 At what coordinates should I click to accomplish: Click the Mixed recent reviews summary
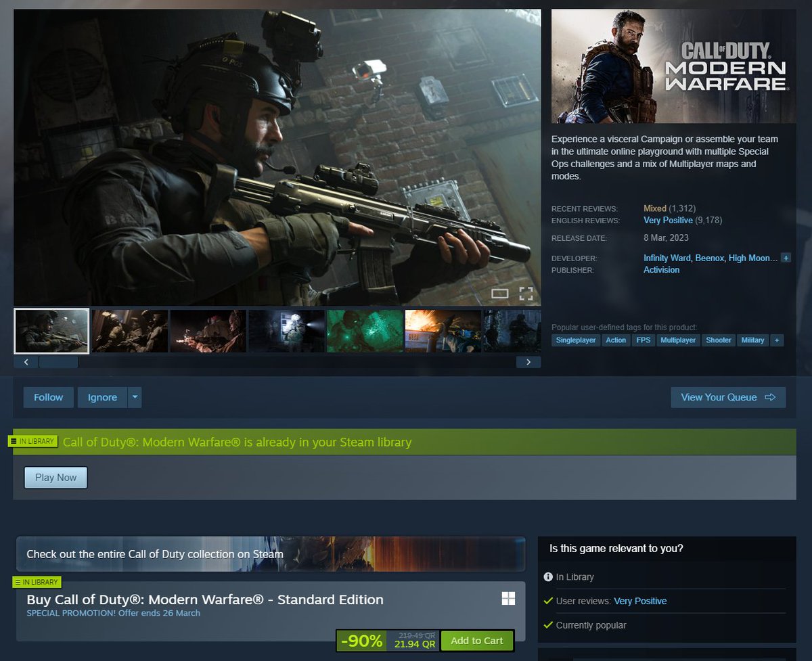point(655,208)
